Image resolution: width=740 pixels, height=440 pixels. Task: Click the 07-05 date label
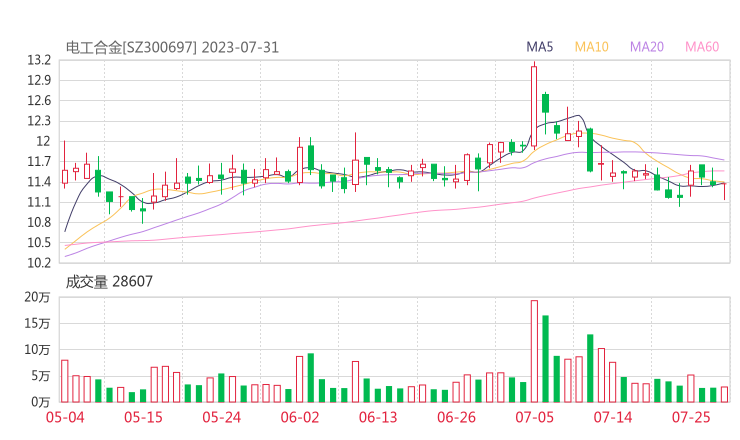534,418
